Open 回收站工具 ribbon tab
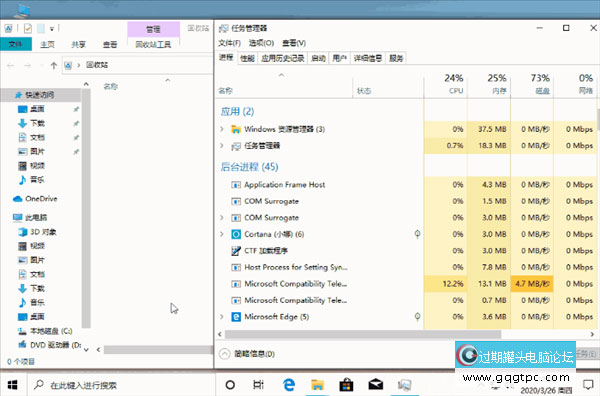 153,44
